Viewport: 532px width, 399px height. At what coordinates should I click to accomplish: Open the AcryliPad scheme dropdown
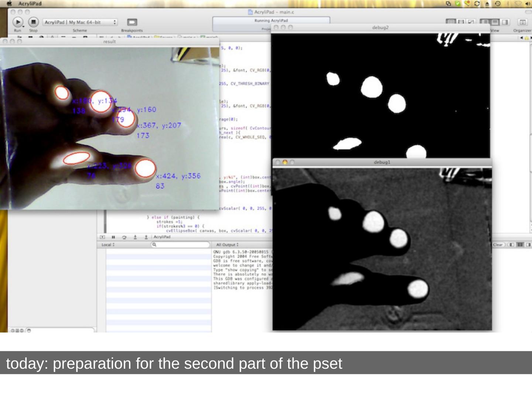[80, 22]
